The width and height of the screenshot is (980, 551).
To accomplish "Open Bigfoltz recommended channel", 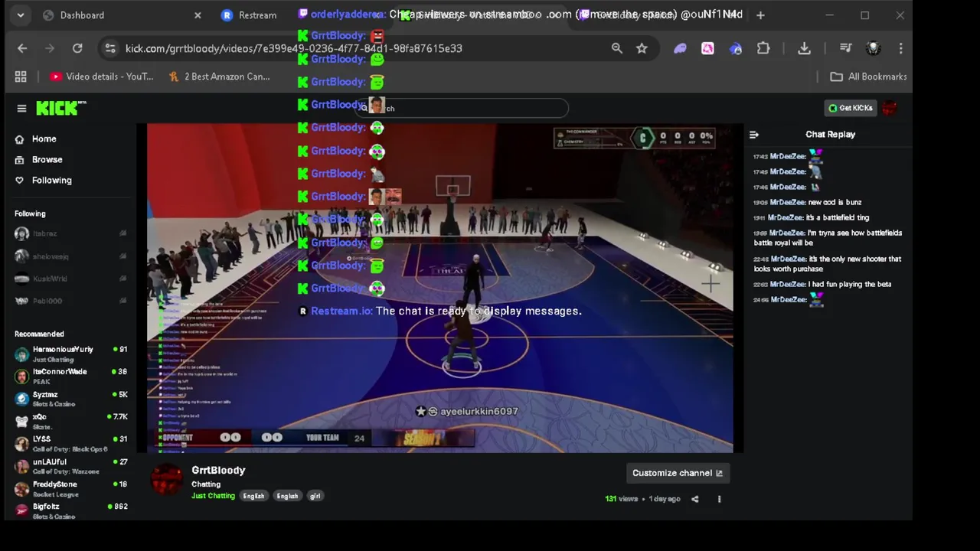I will coord(70,510).
